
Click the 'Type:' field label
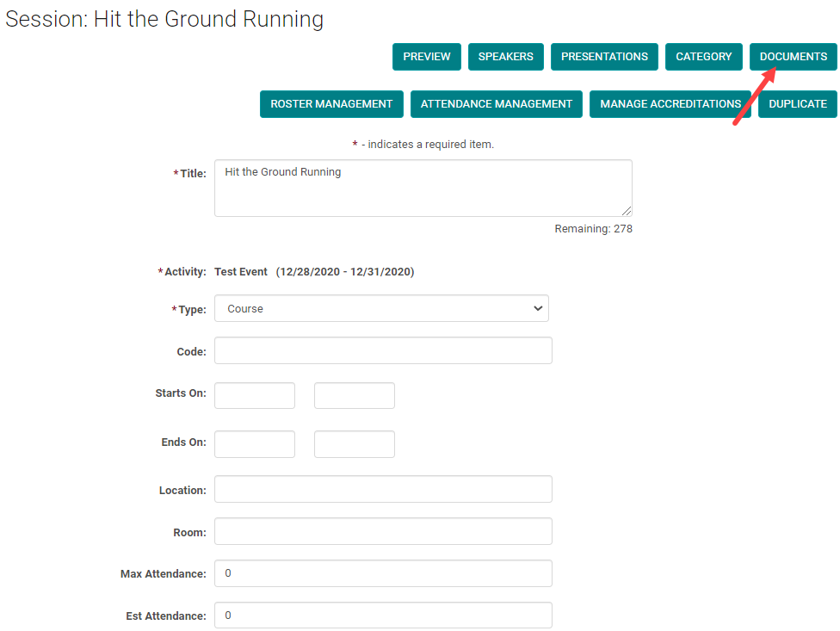pos(192,310)
